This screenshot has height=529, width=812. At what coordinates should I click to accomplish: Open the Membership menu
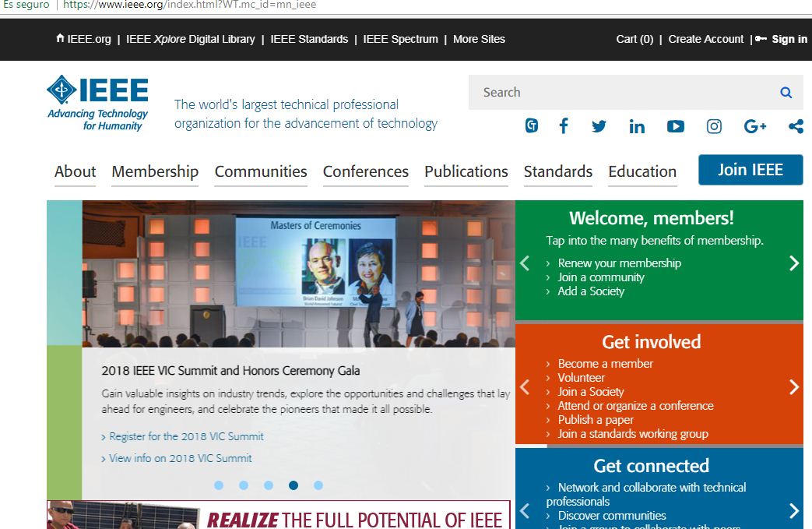point(155,171)
